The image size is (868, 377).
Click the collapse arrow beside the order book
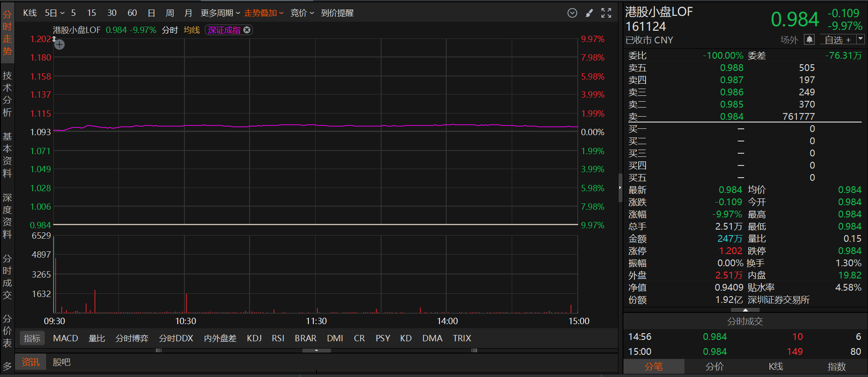pos(620,188)
